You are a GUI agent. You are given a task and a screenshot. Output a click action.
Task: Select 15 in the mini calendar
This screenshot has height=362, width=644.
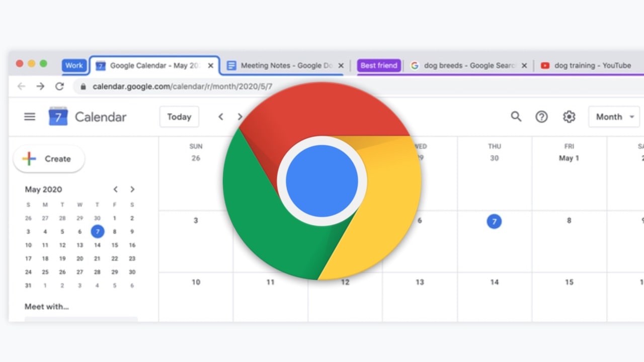pyautogui.click(x=115, y=245)
